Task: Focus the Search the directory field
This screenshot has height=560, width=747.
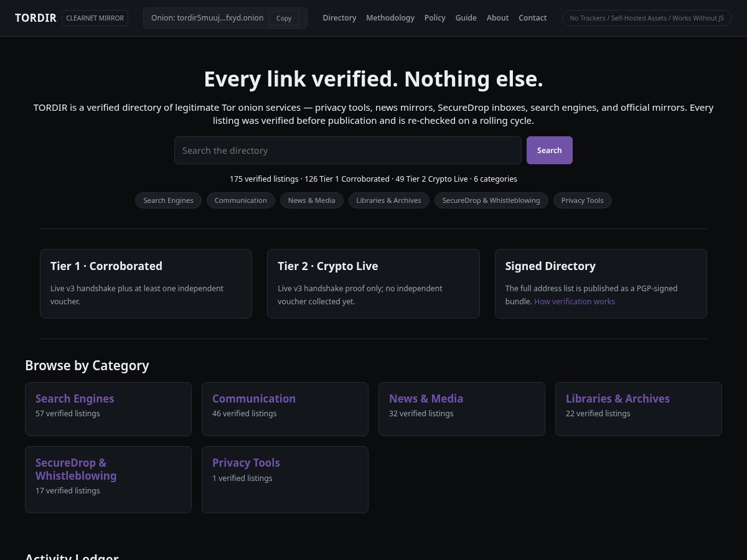Action: (x=348, y=151)
